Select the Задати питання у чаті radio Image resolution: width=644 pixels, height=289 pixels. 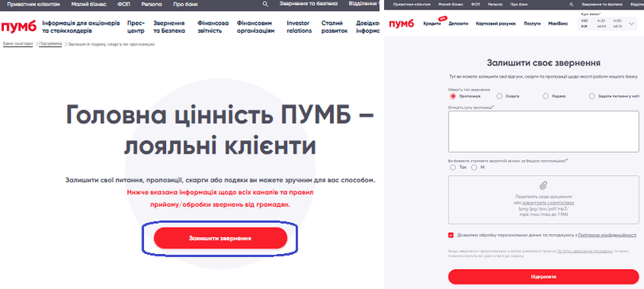click(592, 96)
